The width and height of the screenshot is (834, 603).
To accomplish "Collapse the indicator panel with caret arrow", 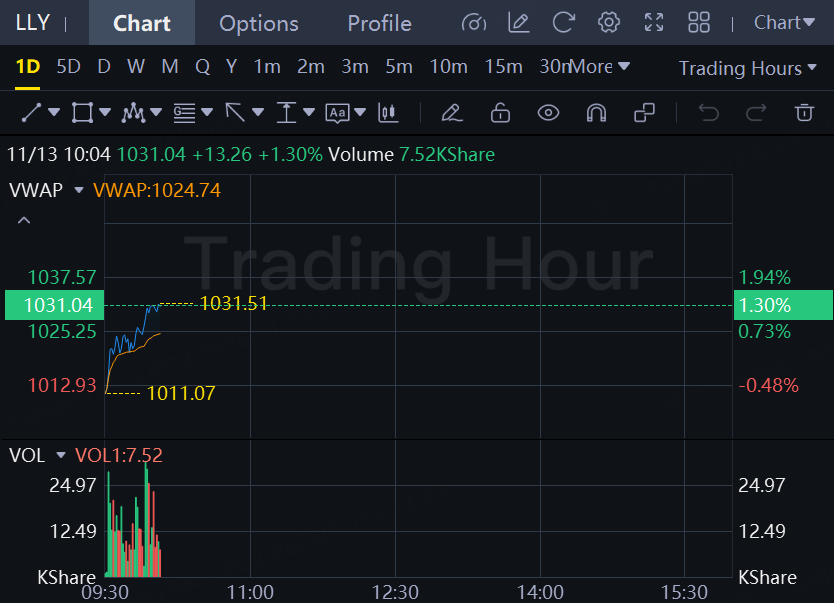I will point(25,220).
